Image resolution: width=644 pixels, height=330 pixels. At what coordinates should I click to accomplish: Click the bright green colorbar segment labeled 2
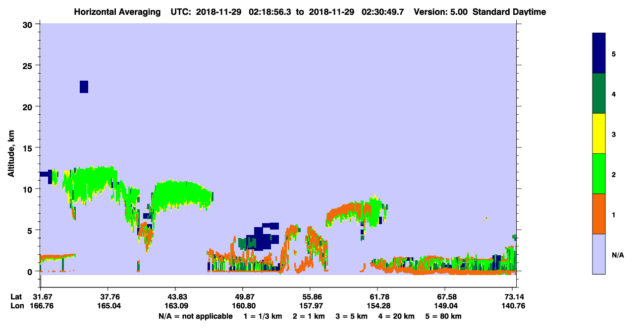pyautogui.click(x=599, y=174)
